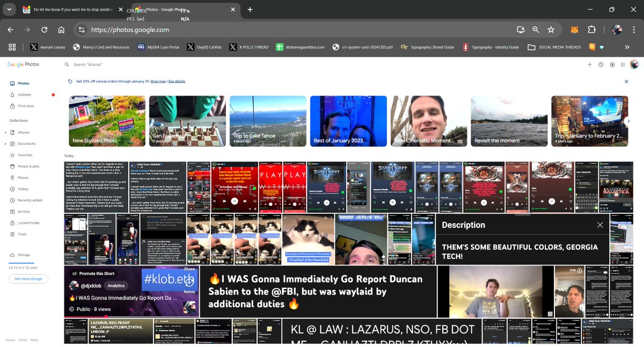
Task: Open MetaMask fox extension
Action: click(574, 30)
